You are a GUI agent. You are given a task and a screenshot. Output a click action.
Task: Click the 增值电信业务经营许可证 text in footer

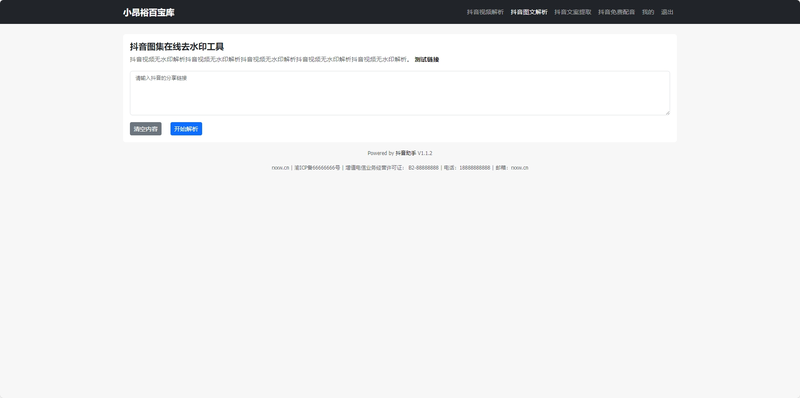(x=375, y=168)
